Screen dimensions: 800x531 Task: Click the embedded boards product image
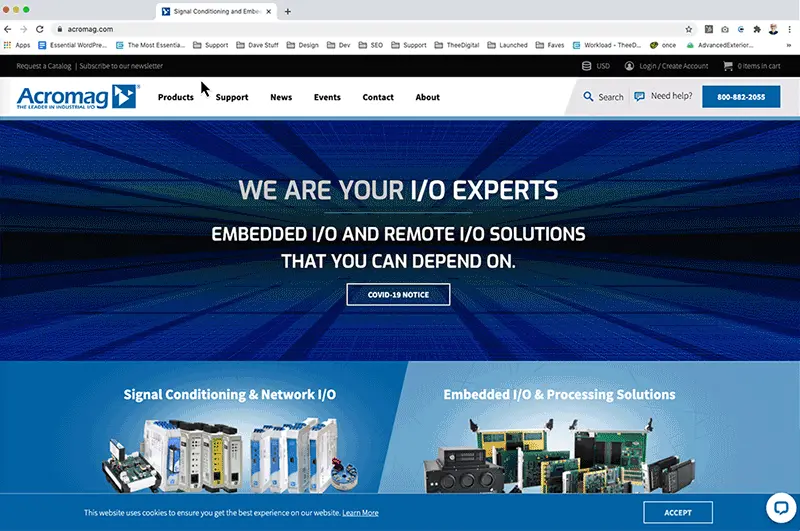[559, 455]
